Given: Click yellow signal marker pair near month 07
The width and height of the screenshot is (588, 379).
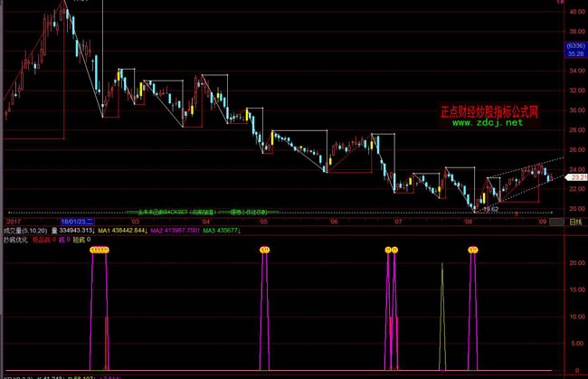Looking at the screenshot, I should pos(392,249).
